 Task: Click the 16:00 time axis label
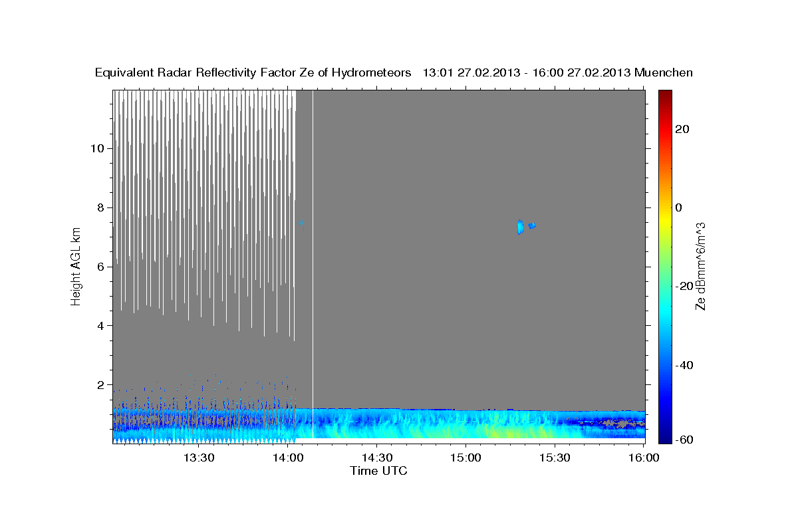(644, 458)
